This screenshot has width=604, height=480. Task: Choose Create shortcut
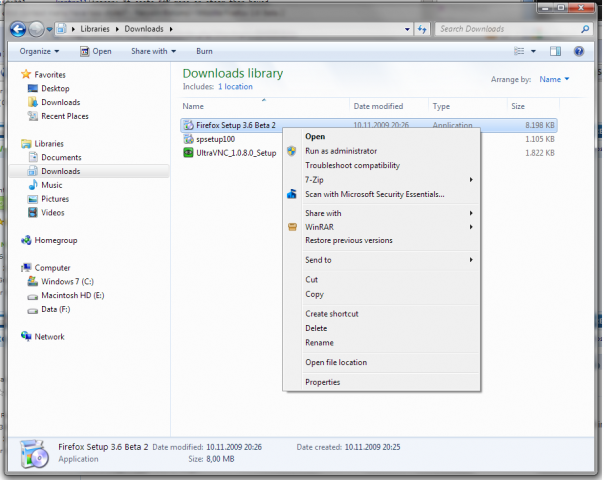click(x=390, y=314)
